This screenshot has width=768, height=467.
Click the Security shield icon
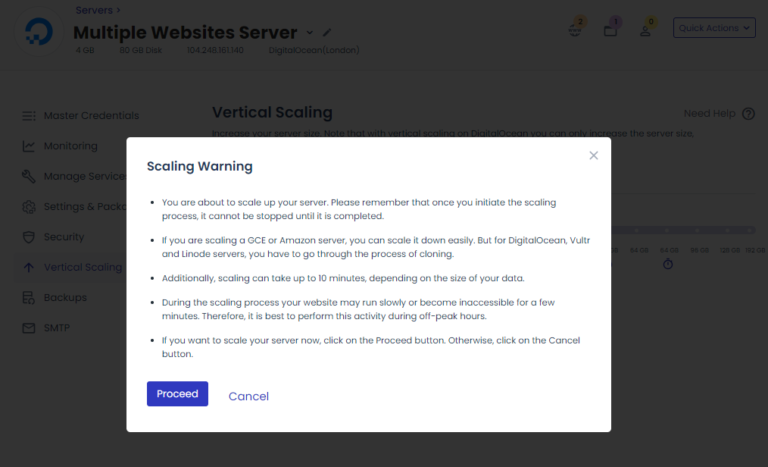[29, 237]
